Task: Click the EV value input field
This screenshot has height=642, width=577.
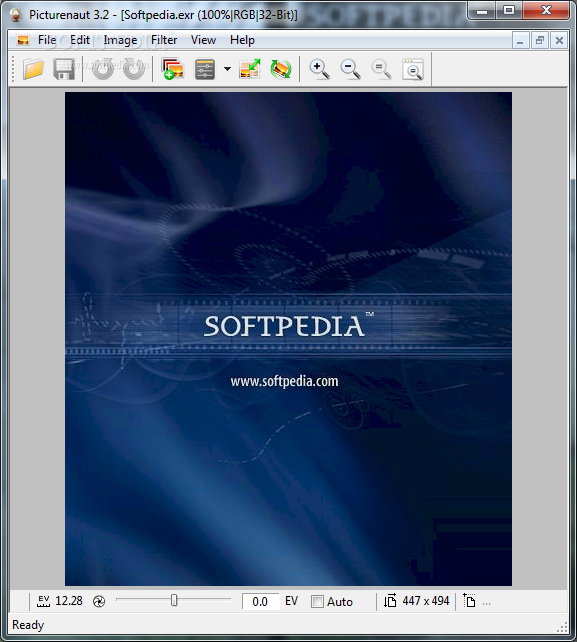Action: (x=260, y=601)
